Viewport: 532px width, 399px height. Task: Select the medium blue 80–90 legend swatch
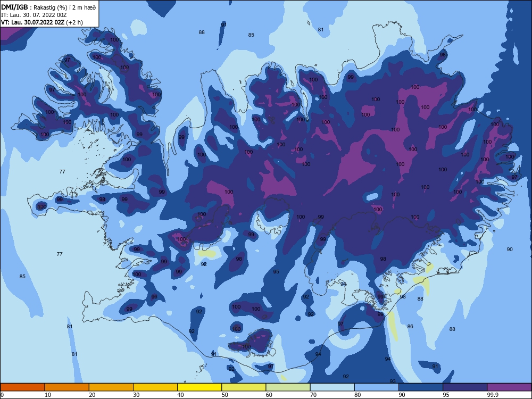coord(377,387)
